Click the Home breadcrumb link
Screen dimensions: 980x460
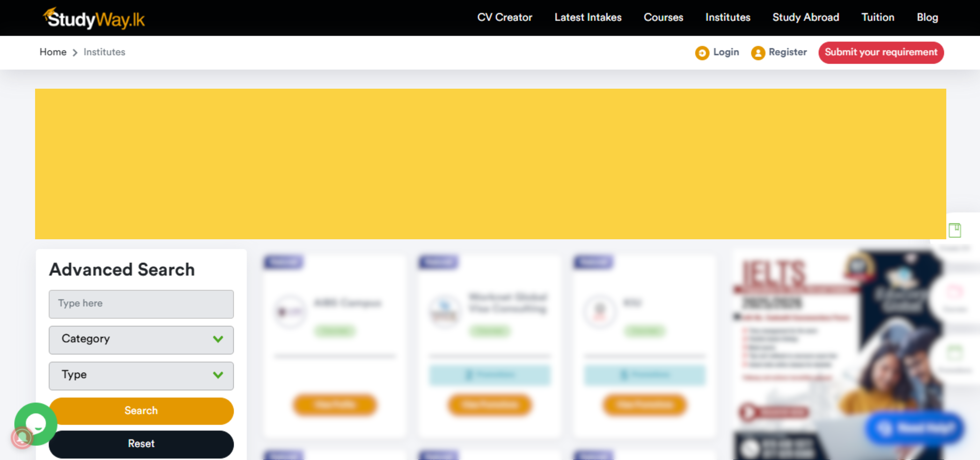click(53, 52)
